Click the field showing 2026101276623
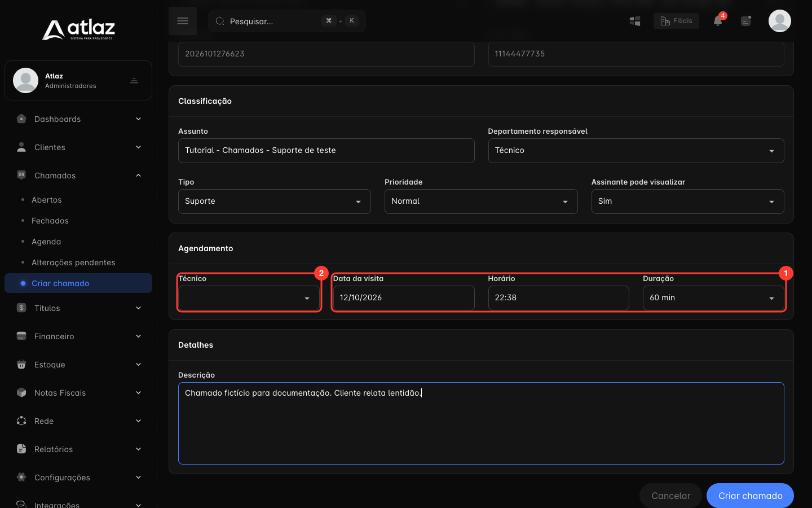 [x=326, y=54]
